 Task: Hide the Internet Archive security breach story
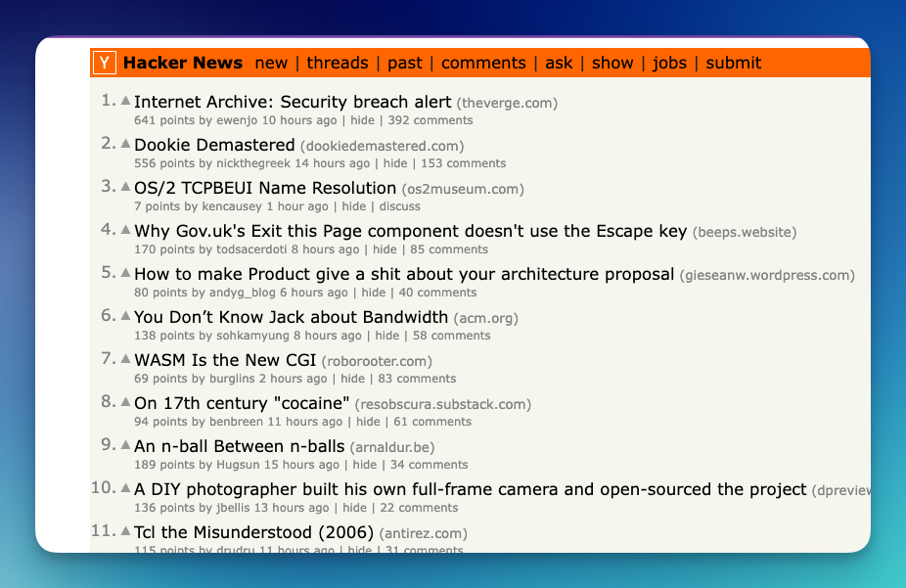[x=362, y=120]
